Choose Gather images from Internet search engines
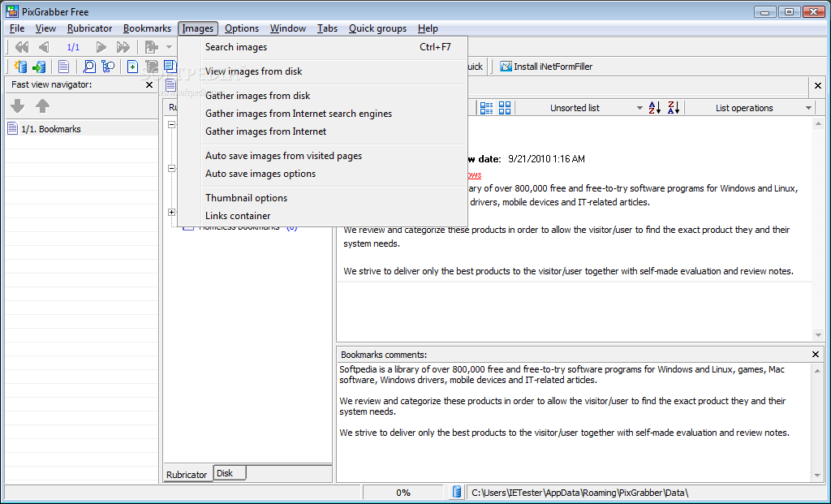This screenshot has height=504, width=831. 323,114
